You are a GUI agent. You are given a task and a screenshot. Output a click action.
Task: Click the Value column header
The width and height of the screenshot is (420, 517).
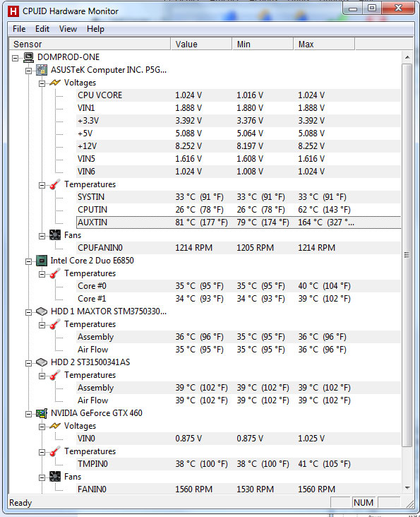(201, 44)
